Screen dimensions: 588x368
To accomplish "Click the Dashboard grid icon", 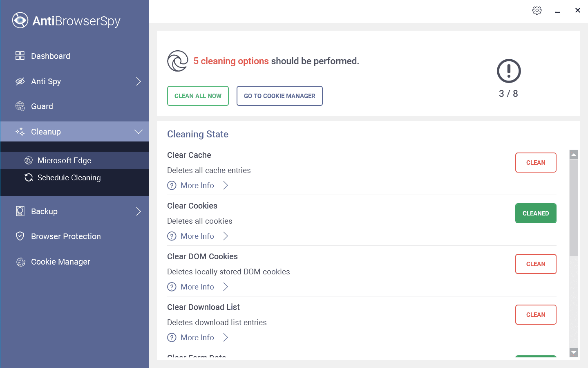I will pos(20,56).
